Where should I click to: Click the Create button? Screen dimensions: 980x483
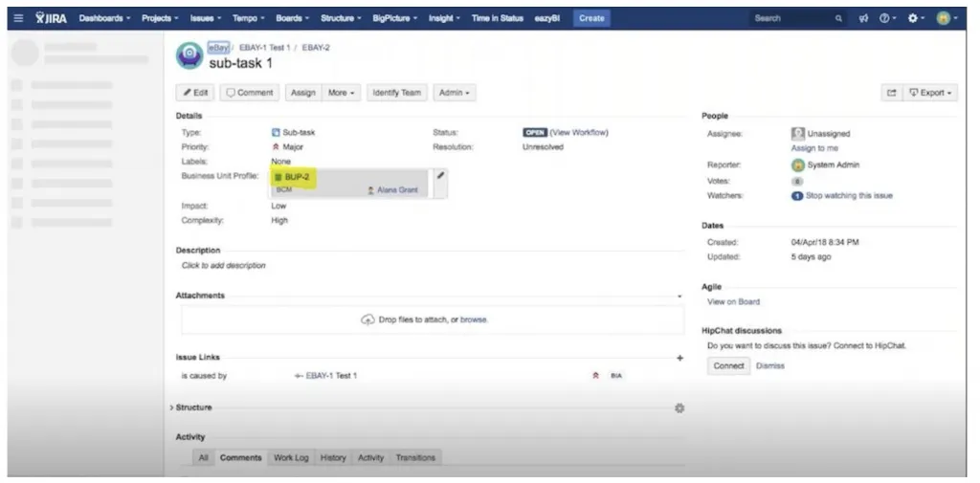[591, 18]
